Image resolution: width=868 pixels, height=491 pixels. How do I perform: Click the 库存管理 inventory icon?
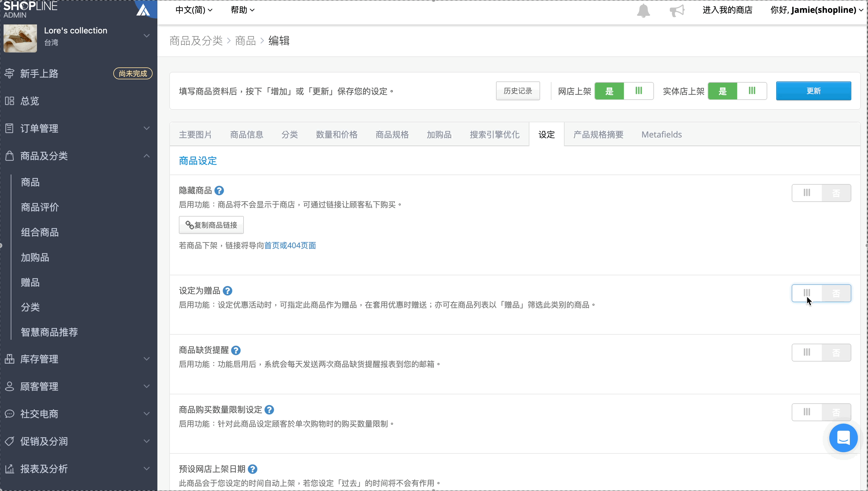10,359
